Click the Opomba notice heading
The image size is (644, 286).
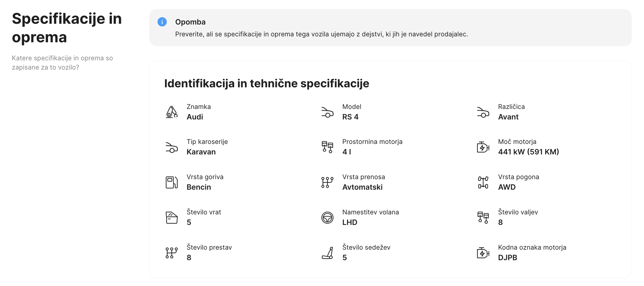coord(190,22)
